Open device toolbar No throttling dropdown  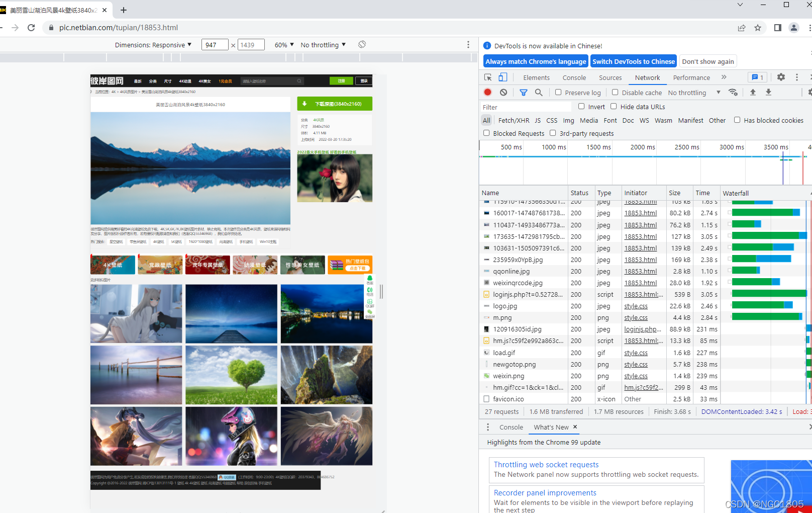[x=323, y=45]
